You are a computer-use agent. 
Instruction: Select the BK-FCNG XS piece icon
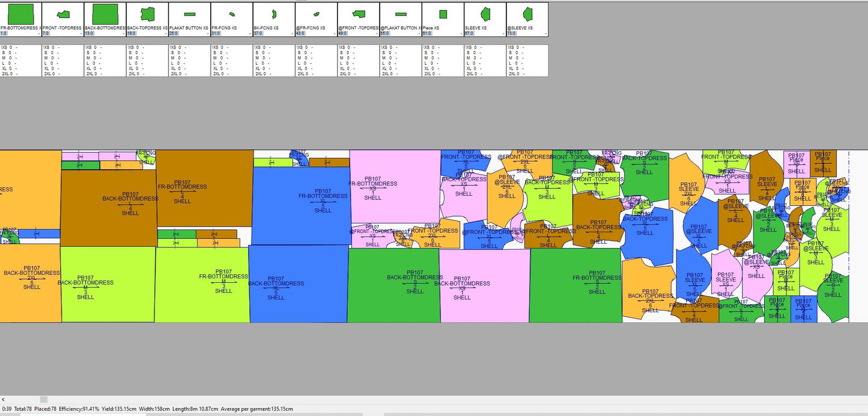[274, 14]
